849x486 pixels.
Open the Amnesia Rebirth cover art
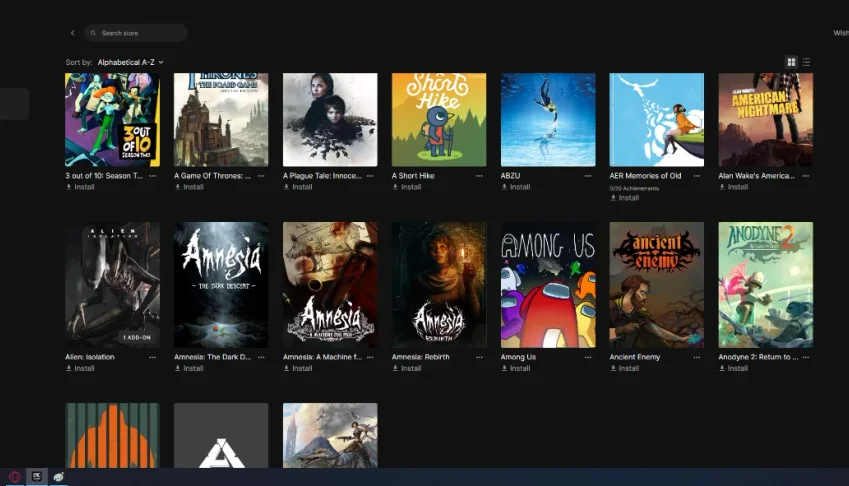(x=439, y=285)
